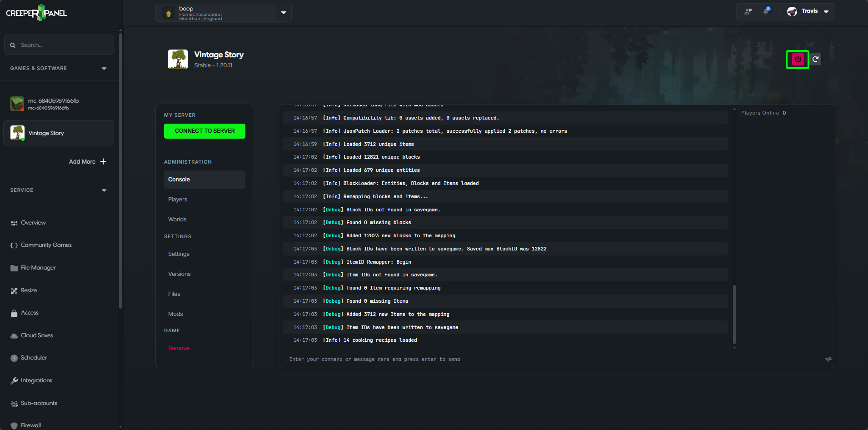Open the boop server selector dropdown
Image resolution: width=868 pixels, height=430 pixels.
click(x=284, y=13)
